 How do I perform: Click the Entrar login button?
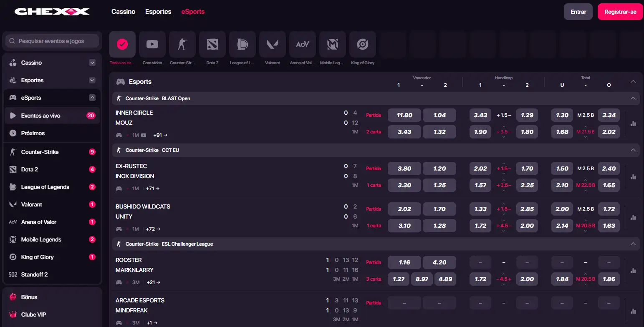click(578, 12)
